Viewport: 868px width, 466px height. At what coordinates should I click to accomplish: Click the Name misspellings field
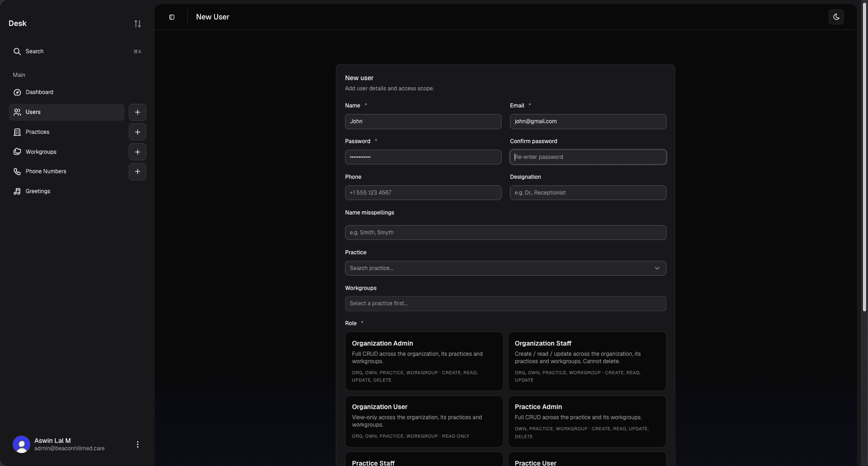click(x=505, y=233)
